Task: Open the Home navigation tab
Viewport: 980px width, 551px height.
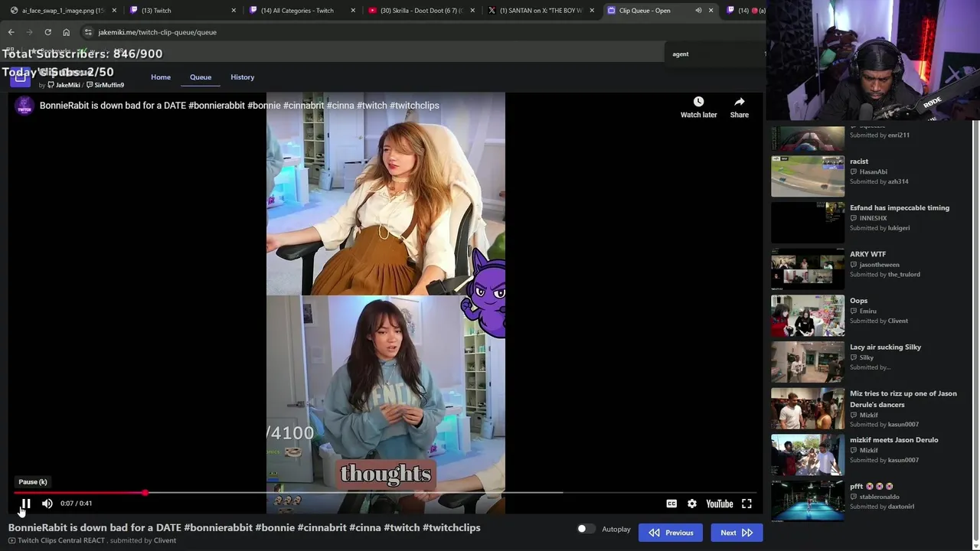Action: tap(161, 77)
